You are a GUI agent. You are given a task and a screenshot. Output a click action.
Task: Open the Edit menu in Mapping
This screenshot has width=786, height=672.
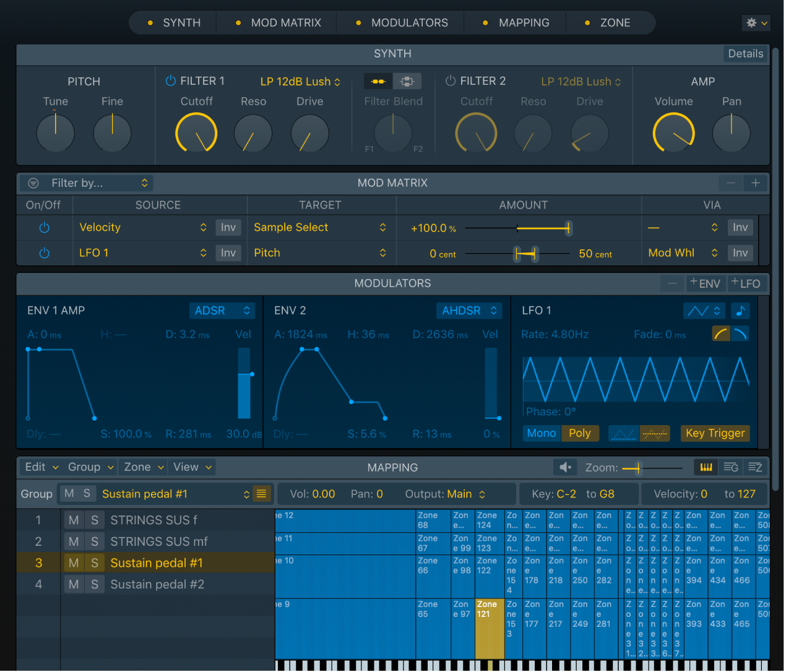39,467
